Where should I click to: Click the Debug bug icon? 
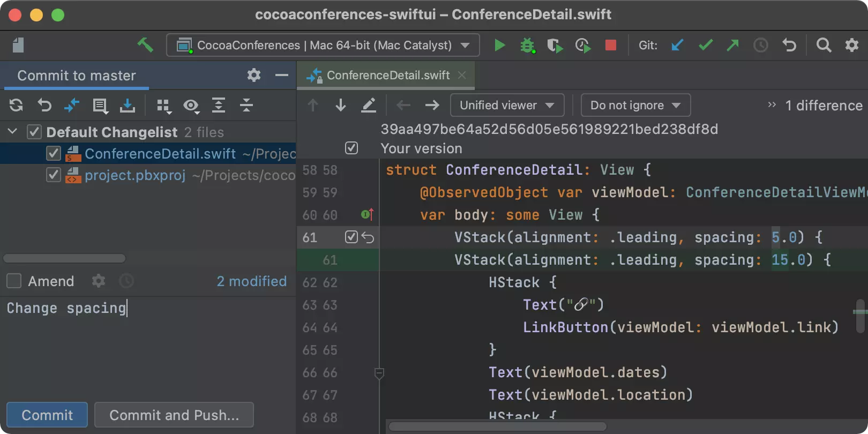527,46
